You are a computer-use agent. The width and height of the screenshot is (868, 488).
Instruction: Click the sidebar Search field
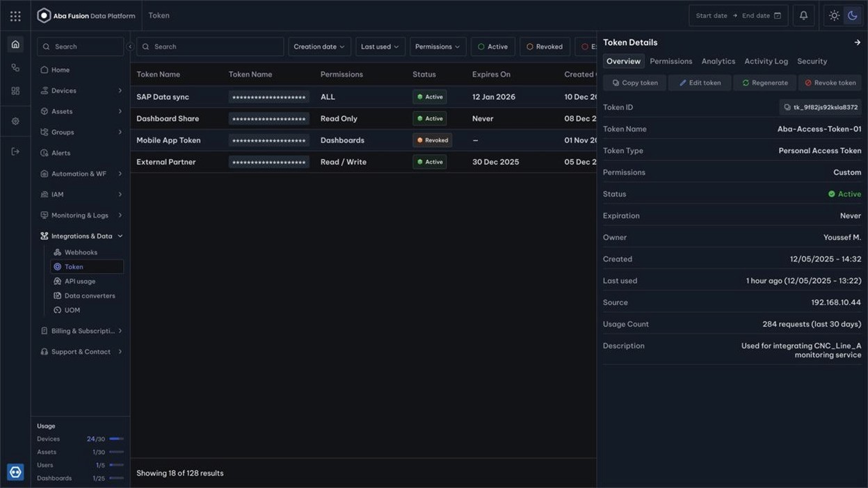[80, 47]
